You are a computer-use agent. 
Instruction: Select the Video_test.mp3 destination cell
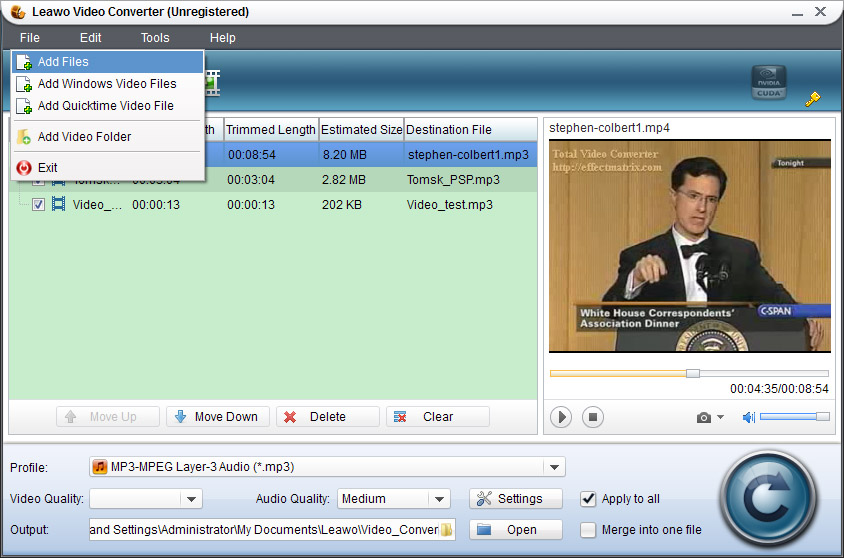(x=449, y=204)
